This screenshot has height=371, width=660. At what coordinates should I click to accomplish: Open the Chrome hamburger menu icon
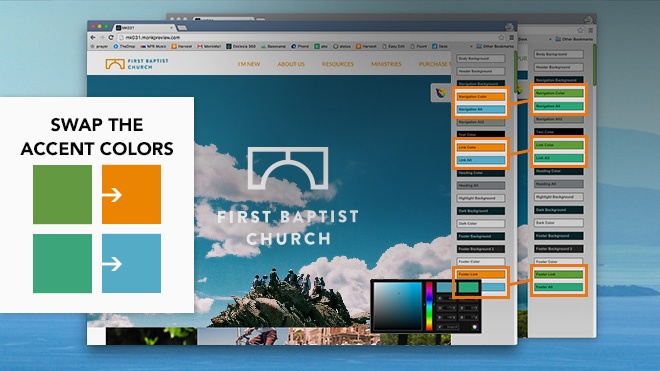511,37
